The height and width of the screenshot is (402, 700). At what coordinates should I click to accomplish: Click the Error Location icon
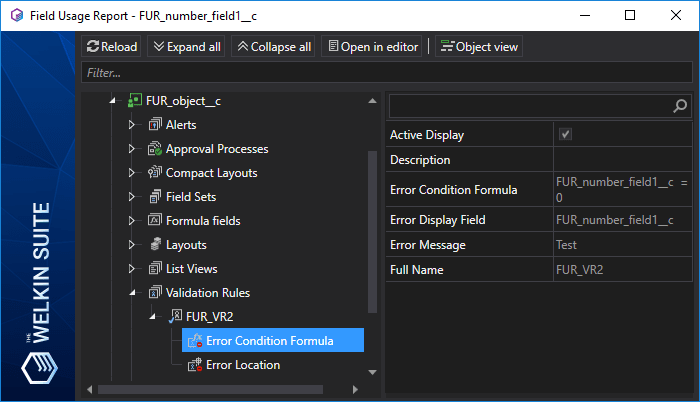pos(195,364)
